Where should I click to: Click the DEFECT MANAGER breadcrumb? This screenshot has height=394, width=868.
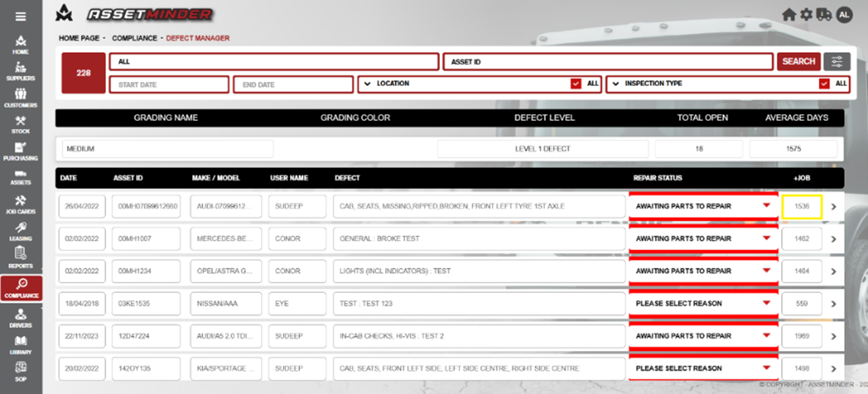click(x=198, y=38)
